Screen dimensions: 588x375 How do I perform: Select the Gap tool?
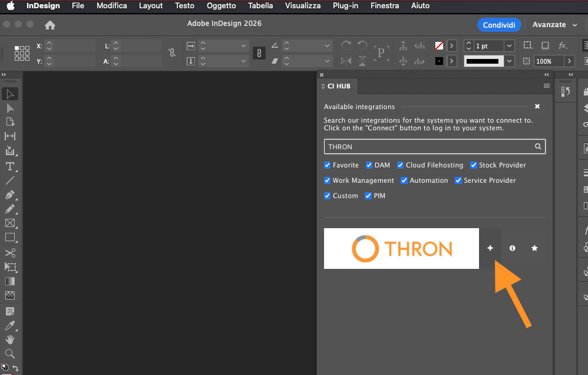point(10,136)
